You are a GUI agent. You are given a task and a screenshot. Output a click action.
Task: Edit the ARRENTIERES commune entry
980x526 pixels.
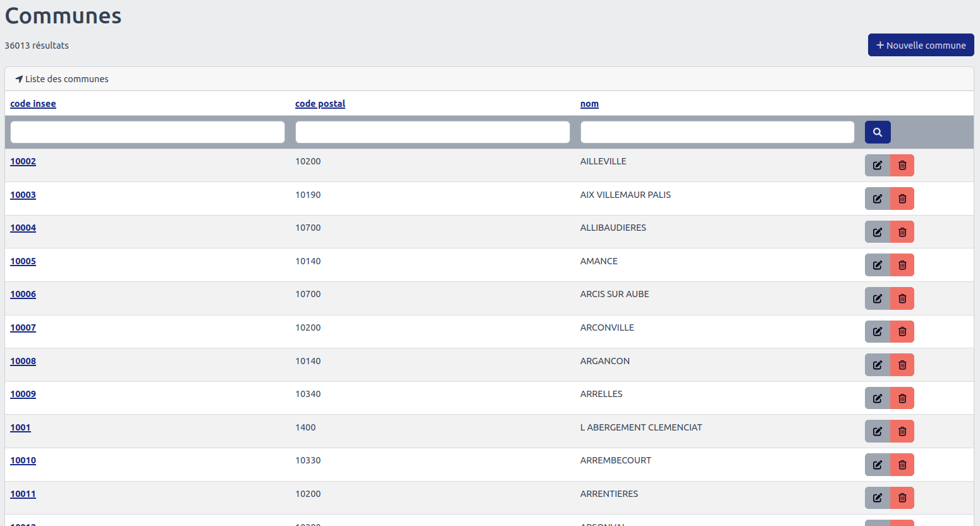[877, 498]
